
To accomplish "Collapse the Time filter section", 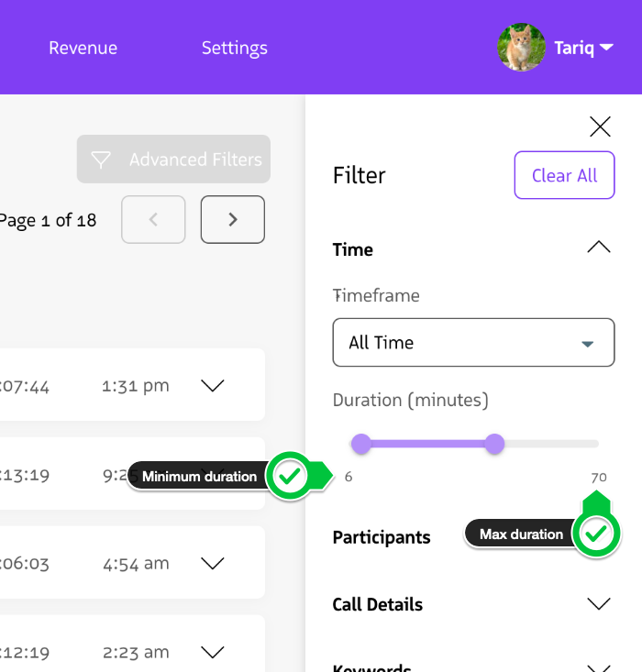I will tap(598, 248).
